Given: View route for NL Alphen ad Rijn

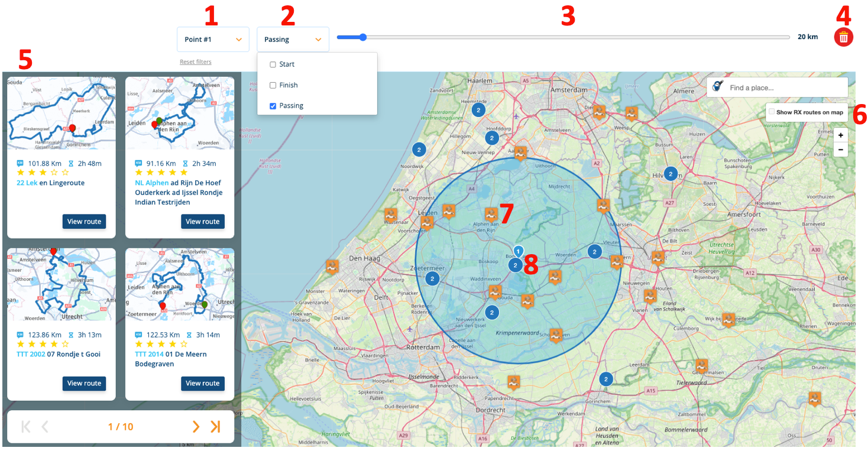Looking at the screenshot, I should click(203, 222).
